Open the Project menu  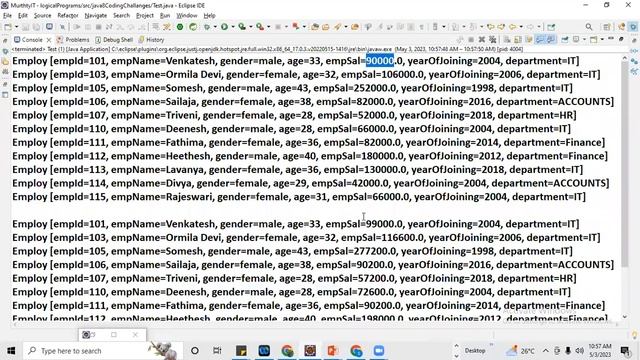(x=144, y=16)
